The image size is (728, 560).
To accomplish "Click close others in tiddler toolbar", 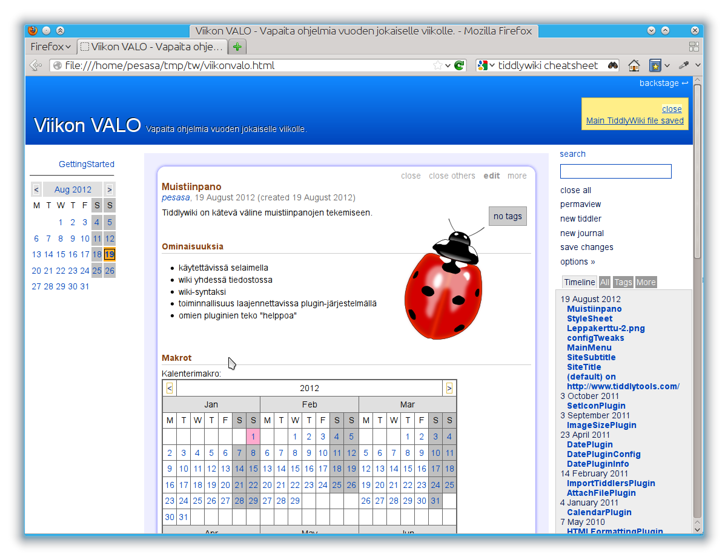I will click(x=452, y=176).
